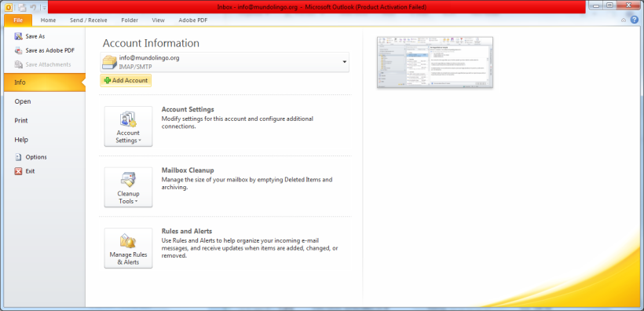Click the red Exit icon

(x=19, y=171)
